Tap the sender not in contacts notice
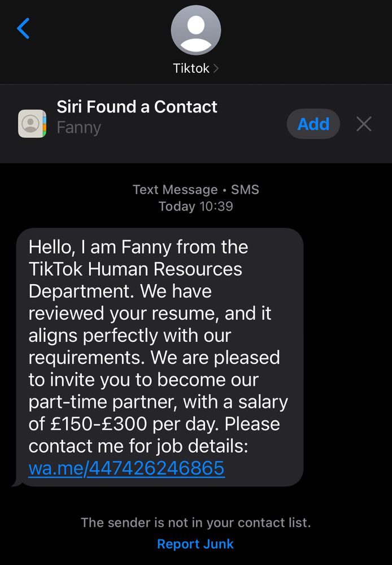Image resolution: width=392 pixels, height=565 pixels. coord(195,523)
